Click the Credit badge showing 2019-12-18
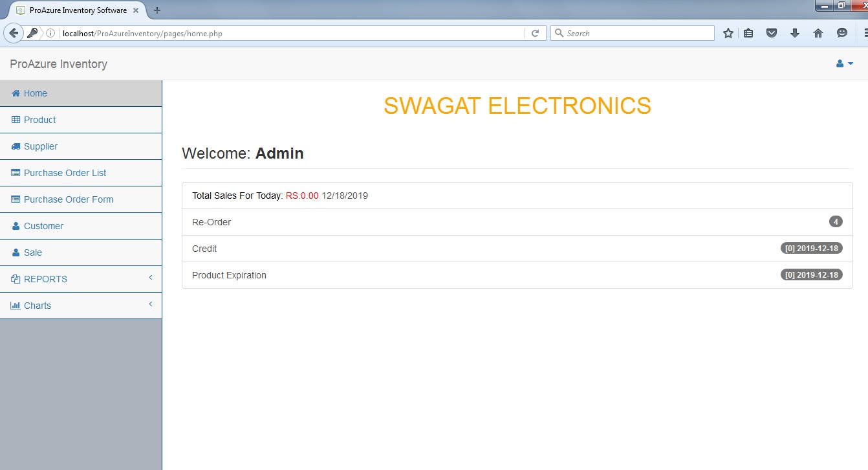Image resolution: width=868 pixels, height=470 pixels. [x=811, y=249]
